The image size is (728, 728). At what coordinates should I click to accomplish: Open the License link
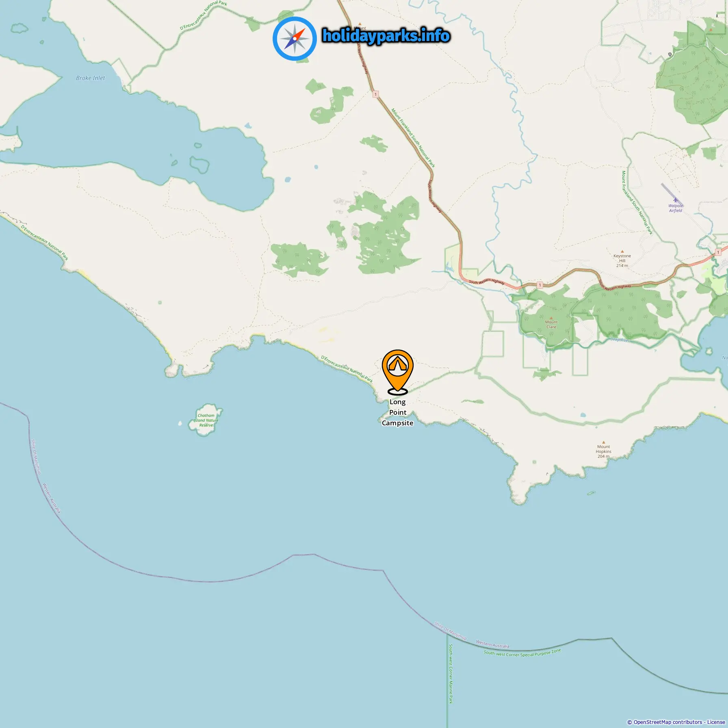click(x=716, y=722)
